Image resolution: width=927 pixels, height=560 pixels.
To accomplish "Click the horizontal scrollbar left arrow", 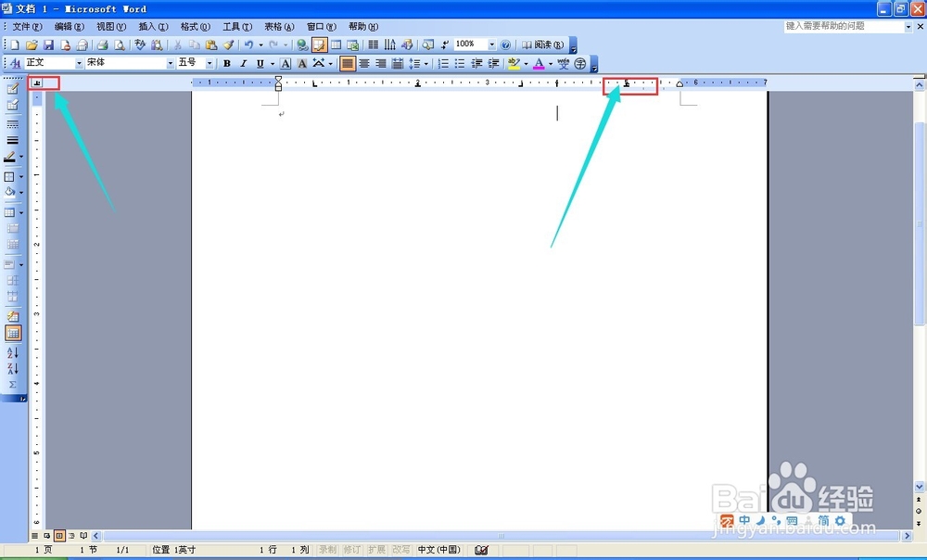I will click(x=96, y=536).
